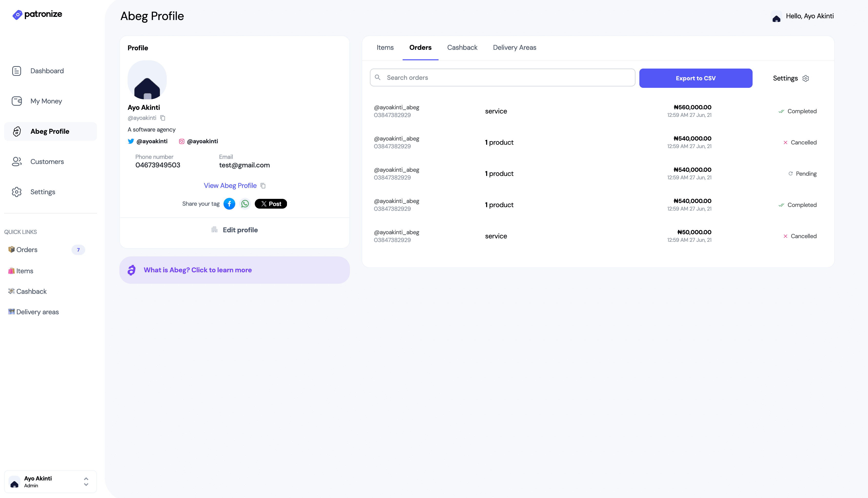
Task: Click the X Post button
Action: (x=271, y=204)
